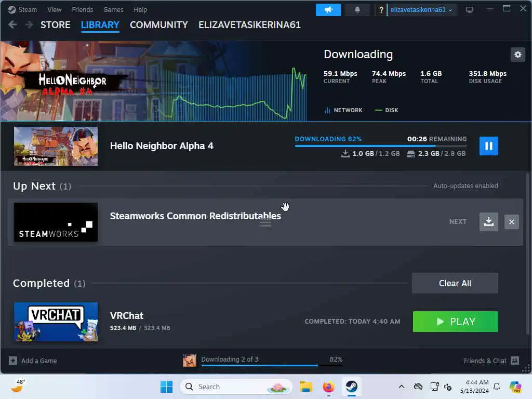The image size is (532, 399).
Task: Click the Steam logo in menu bar
Action: [x=12, y=9]
